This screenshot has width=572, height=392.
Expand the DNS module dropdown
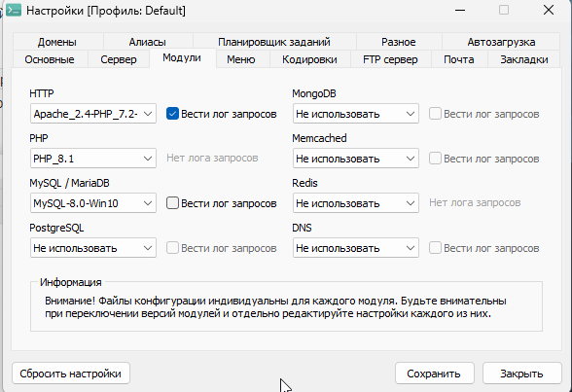pyautogui.click(x=356, y=248)
